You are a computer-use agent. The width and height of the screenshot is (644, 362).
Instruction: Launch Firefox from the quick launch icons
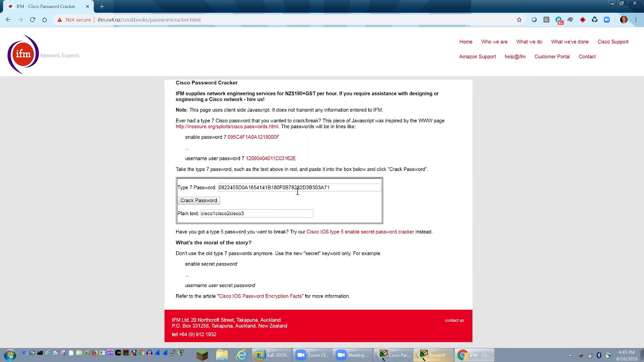(95, 353)
